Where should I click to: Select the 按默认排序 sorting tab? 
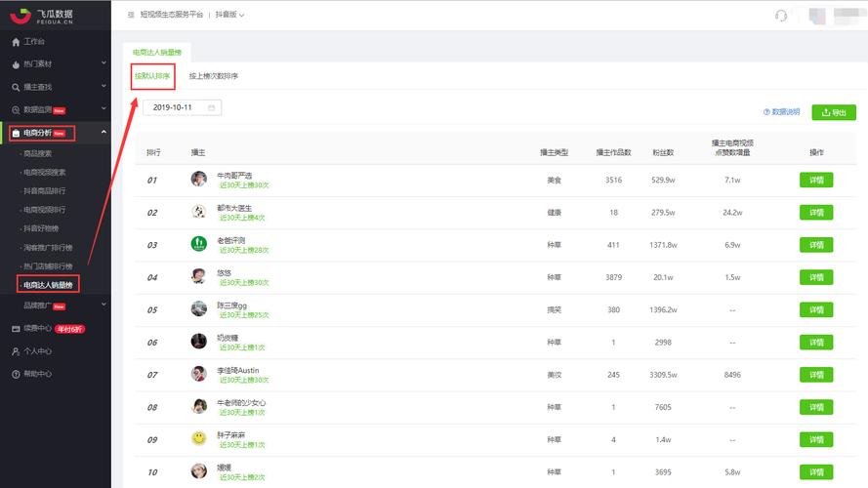(x=152, y=76)
